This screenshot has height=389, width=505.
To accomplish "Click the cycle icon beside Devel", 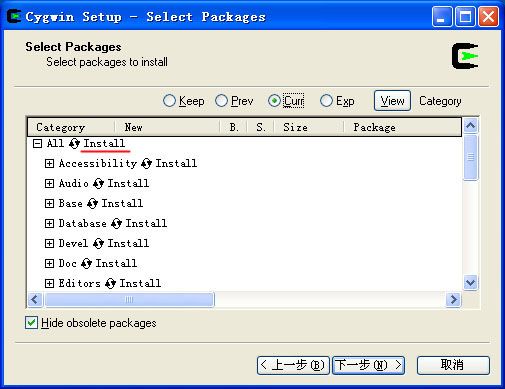I will [x=98, y=244].
